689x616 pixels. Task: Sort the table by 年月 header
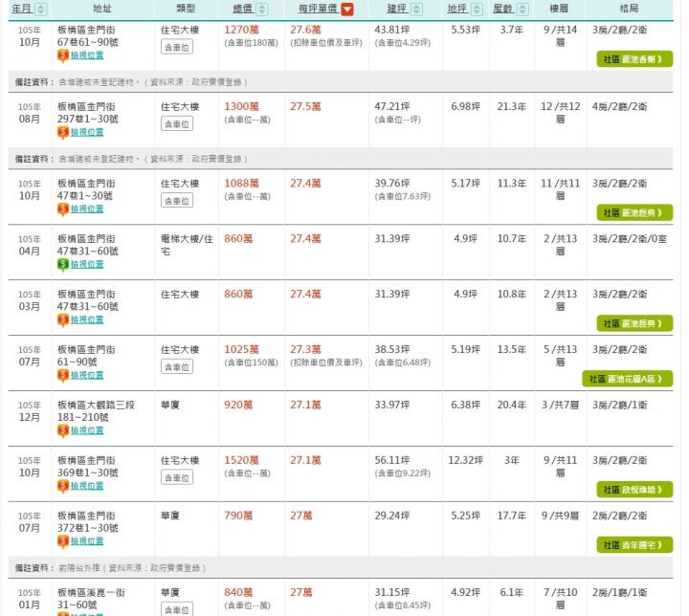pos(22,9)
